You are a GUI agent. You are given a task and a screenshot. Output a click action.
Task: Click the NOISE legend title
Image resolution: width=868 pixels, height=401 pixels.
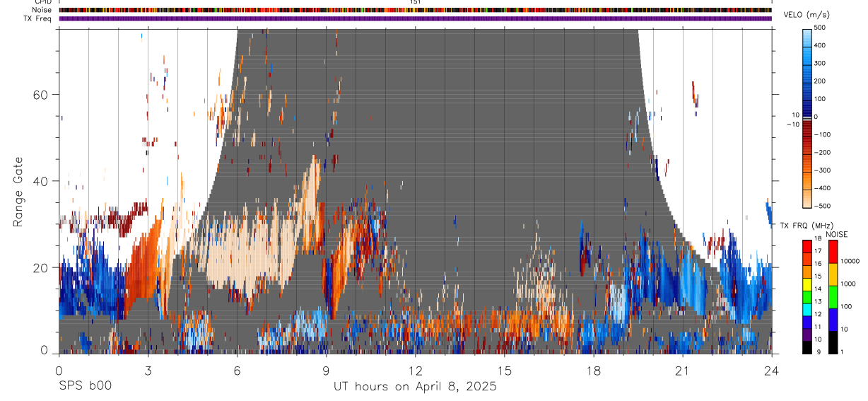838,234
